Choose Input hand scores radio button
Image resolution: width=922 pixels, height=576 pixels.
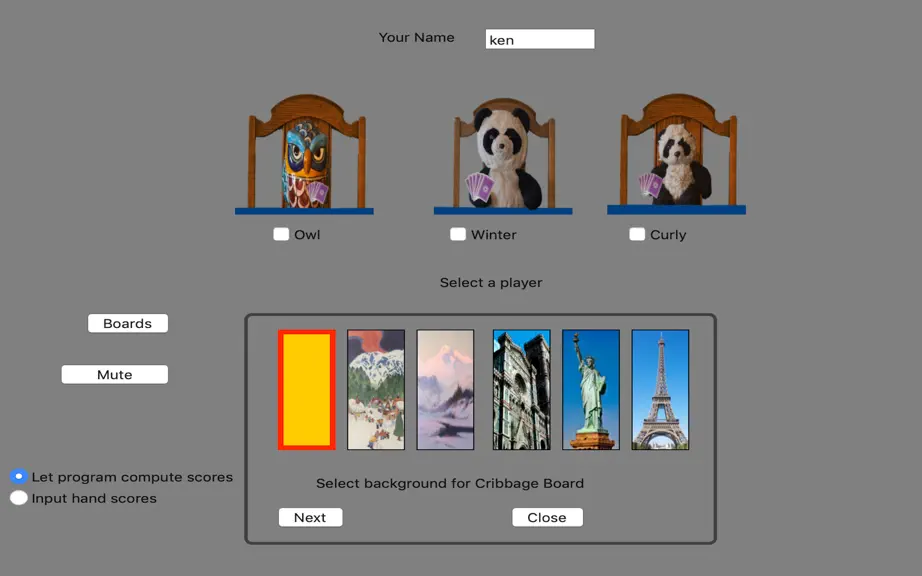[x=19, y=498]
